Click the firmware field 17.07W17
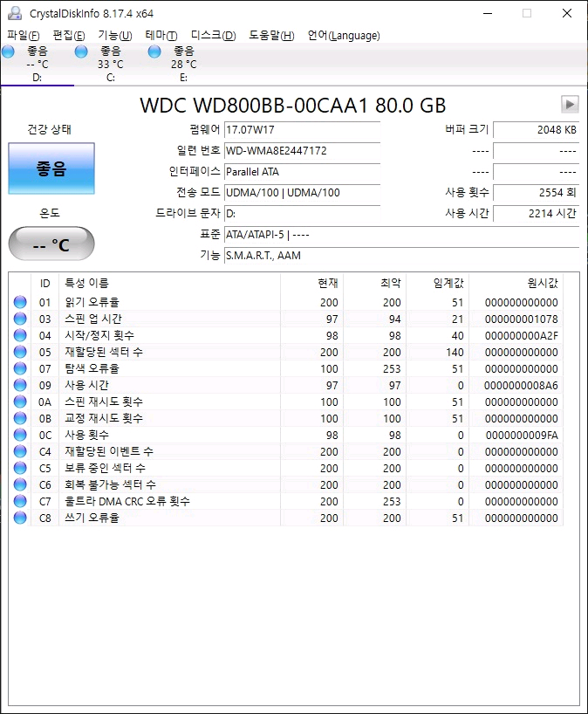588x714 pixels. click(302, 130)
